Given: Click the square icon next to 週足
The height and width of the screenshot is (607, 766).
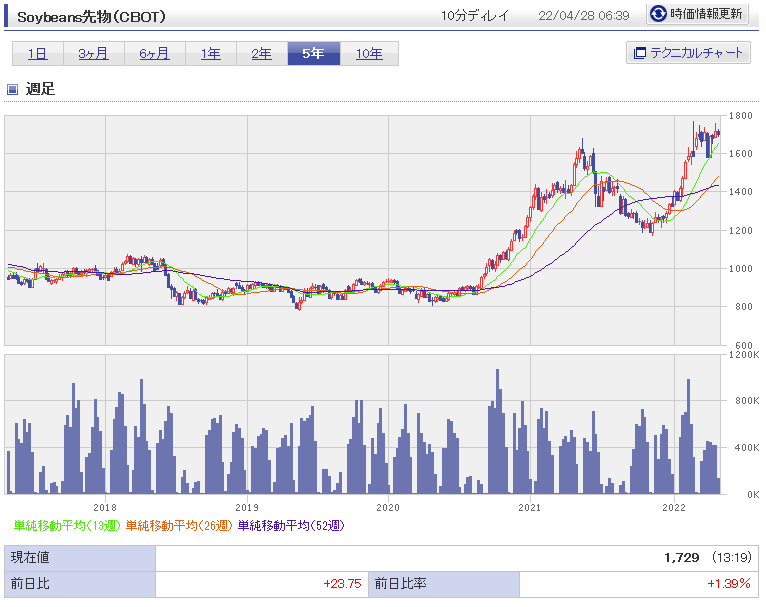Looking at the screenshot, I should click(12, 89).
